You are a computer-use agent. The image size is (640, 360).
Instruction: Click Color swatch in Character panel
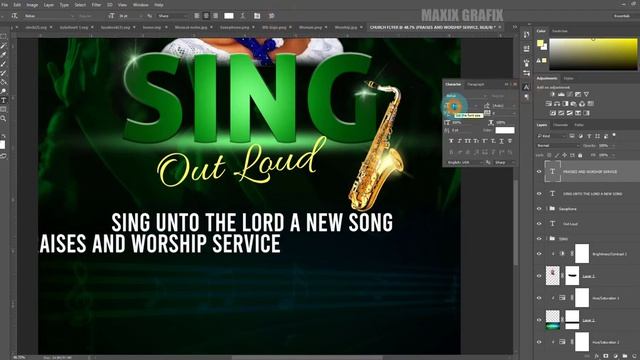click(505, 130)
